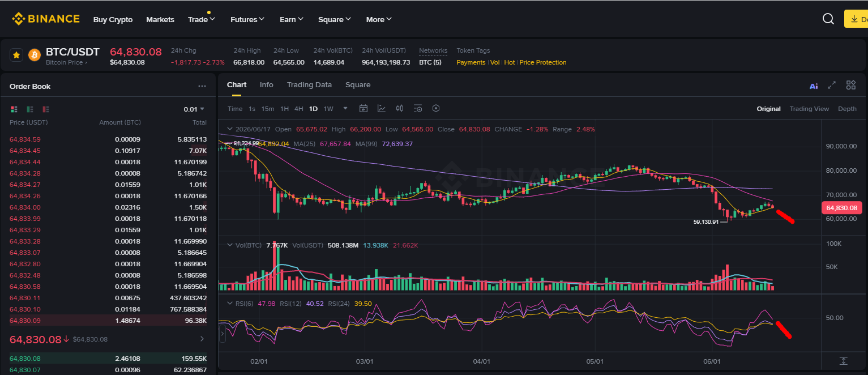
Task: Open the search magnifier icon
Action: [x=828, y=19]
